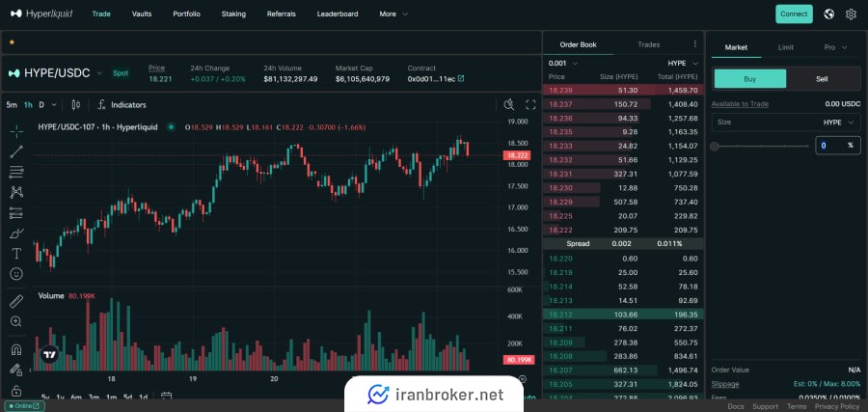
Task: Open the Portfolio page
Action: [186, 14]
